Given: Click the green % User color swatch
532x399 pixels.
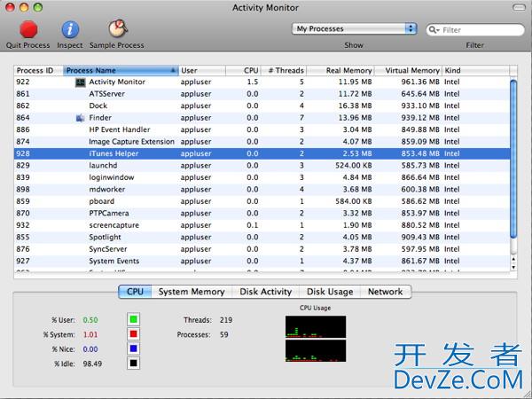Looking at the screenshot, I should pos(134,319).
